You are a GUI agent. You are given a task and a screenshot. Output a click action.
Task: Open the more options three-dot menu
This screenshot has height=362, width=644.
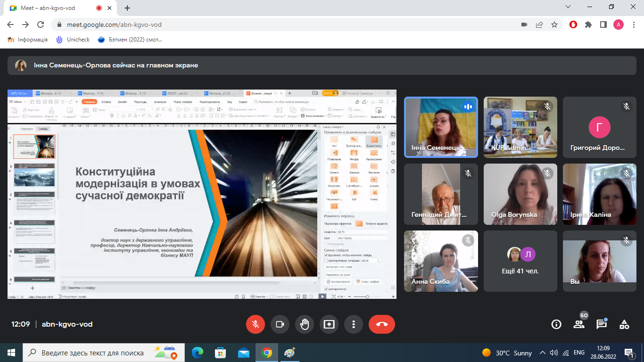353,324
